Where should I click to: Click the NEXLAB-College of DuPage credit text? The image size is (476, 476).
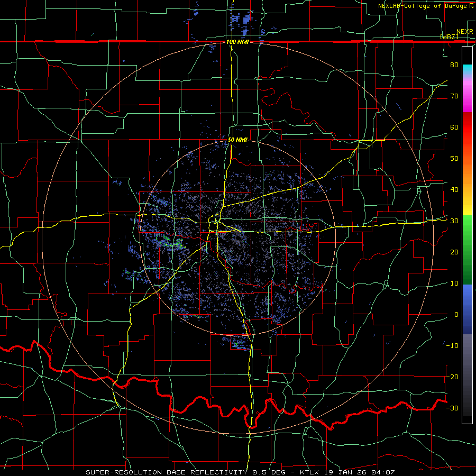point(425,6)
